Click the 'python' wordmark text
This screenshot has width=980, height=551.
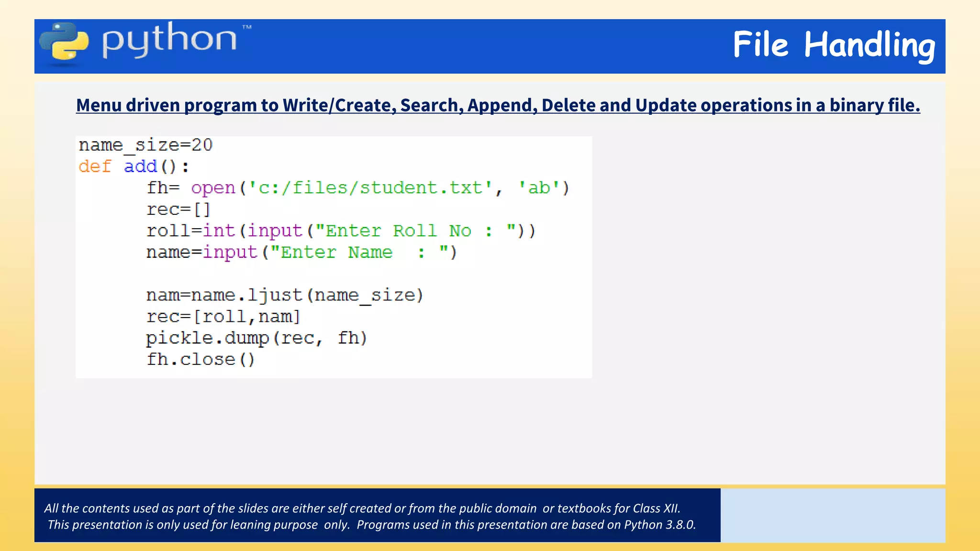click(170, 39)
